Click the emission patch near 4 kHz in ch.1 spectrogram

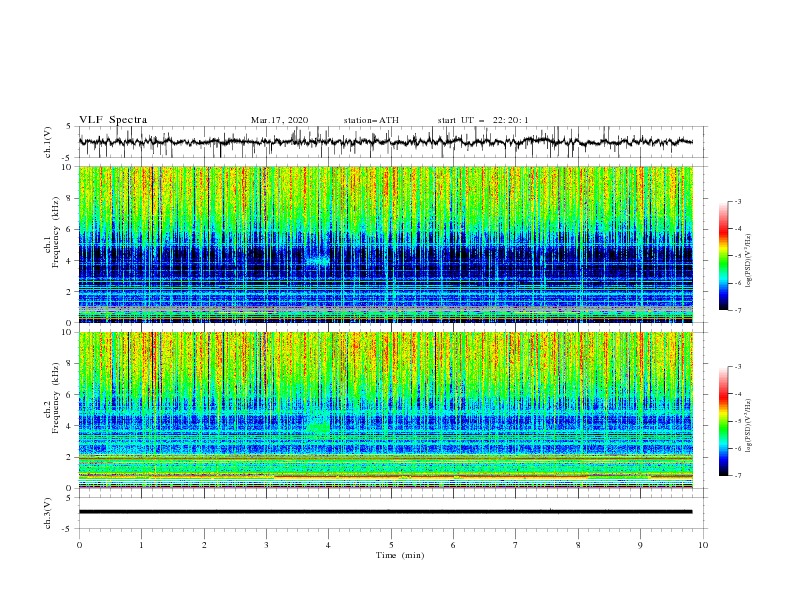(317, 261)
